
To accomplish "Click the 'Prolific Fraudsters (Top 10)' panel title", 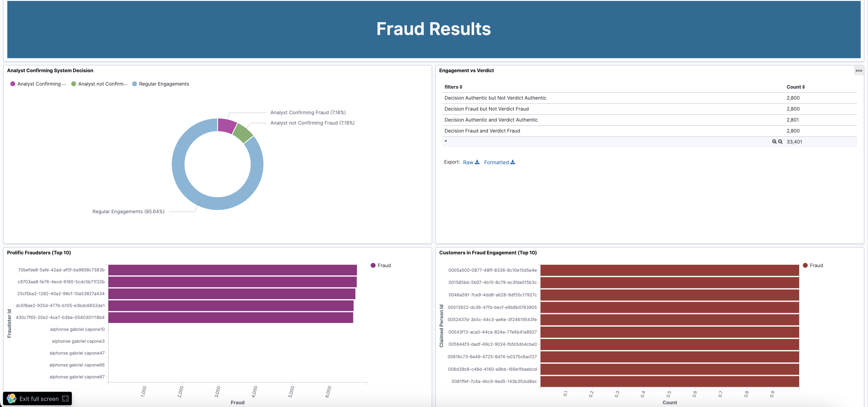I will tap(39, 253).
